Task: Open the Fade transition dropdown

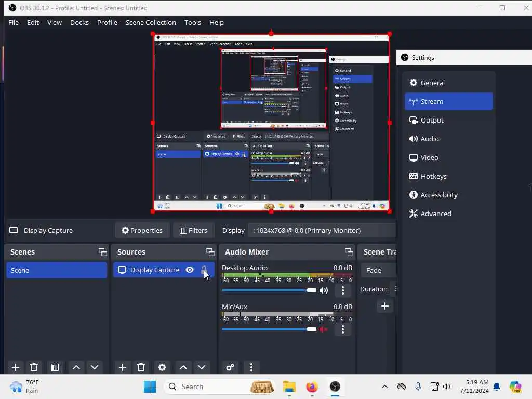Action: [x=379, y=270]
